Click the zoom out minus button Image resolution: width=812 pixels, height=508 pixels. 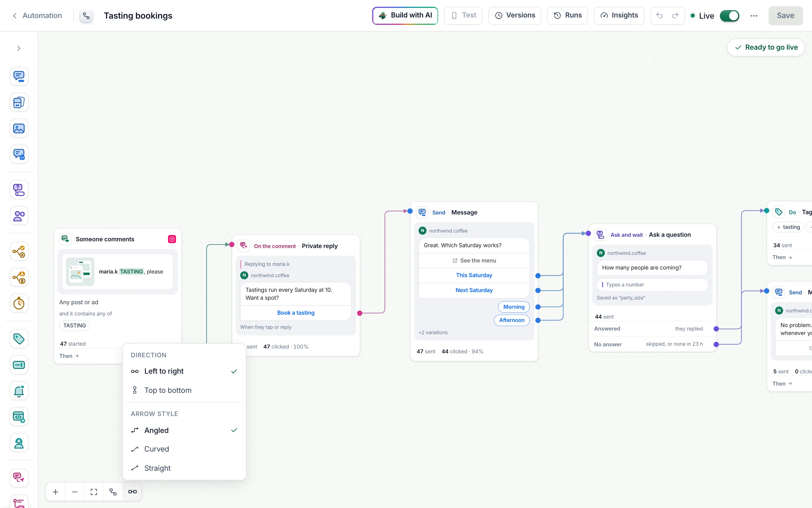tap(75, 492)
